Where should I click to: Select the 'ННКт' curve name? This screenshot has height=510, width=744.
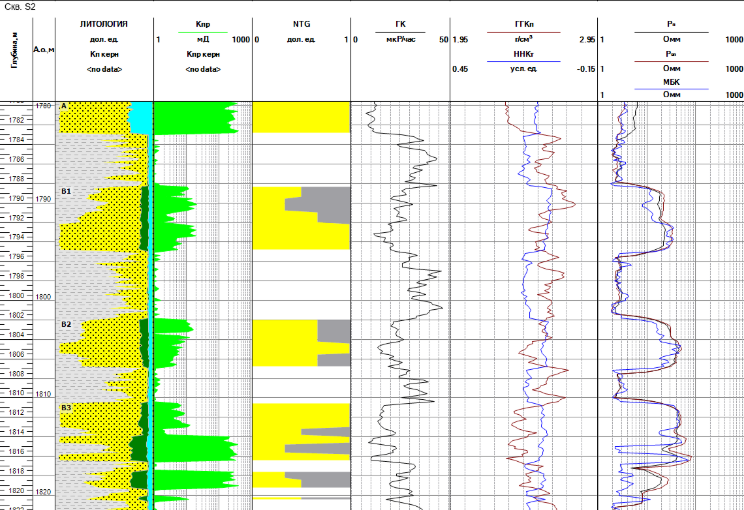pos(524,54)
